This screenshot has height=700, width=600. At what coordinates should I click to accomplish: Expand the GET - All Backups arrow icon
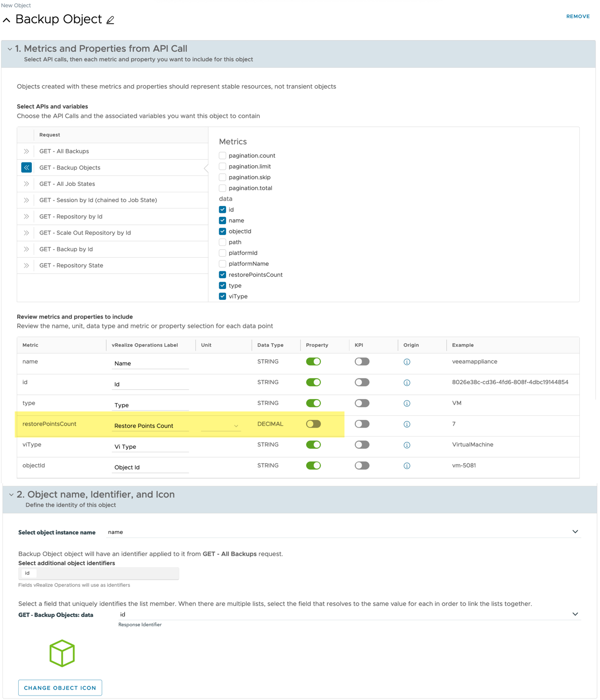pos(27,151)
